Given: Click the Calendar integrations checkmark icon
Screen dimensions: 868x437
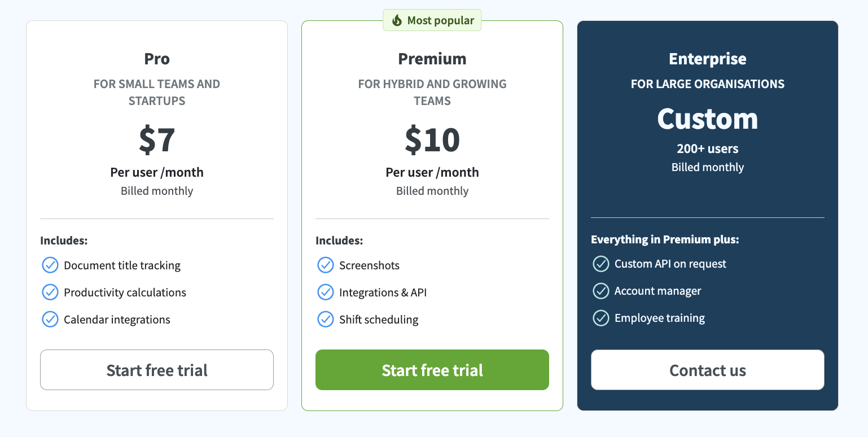Looking at the screenshot, I should click(50, 319).
